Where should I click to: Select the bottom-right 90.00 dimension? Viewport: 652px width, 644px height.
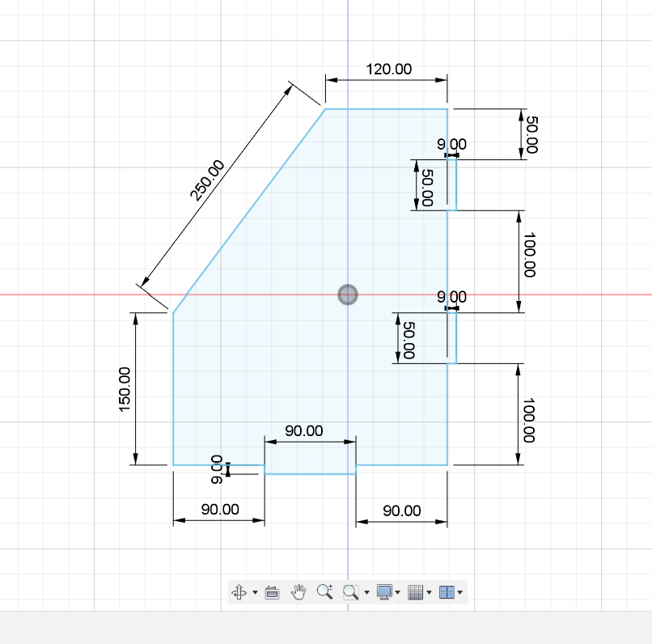402,511
